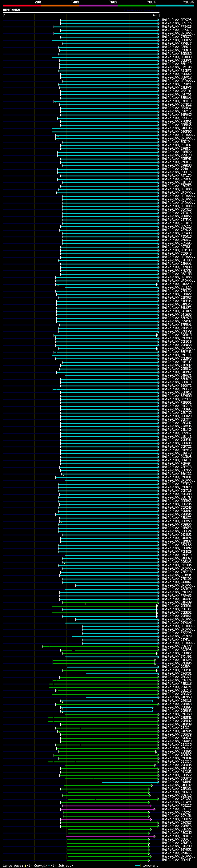The width and height of the screenshot is (197, 868).
Task: Click the red 20% identity legend segment
Action: (x=22, y=6)
